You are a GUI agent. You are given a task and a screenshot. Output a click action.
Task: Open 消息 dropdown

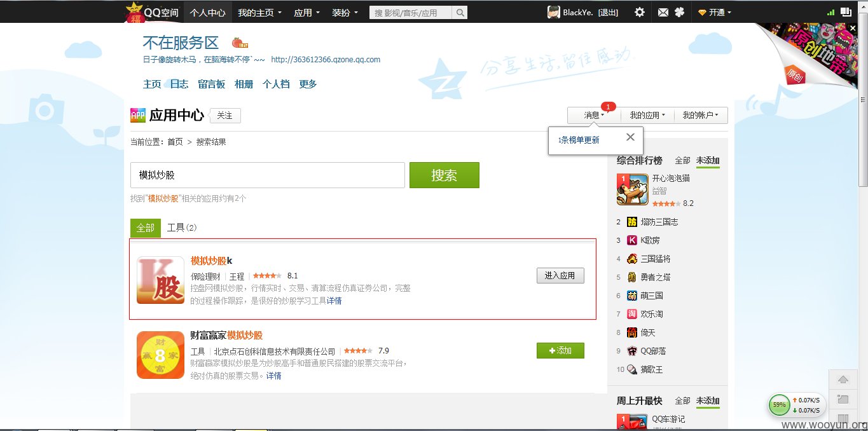point(594,115)
